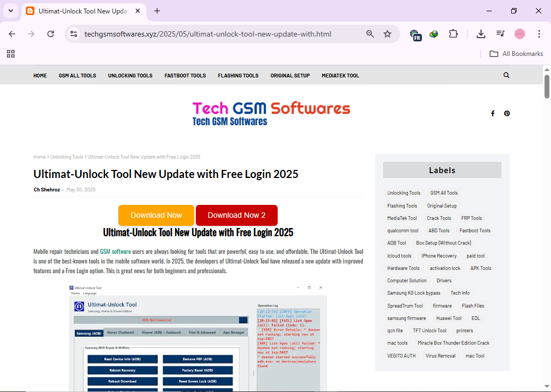551x392 pixels.
Task: Open the All Bookmarks folder
Action: (516, 54)
